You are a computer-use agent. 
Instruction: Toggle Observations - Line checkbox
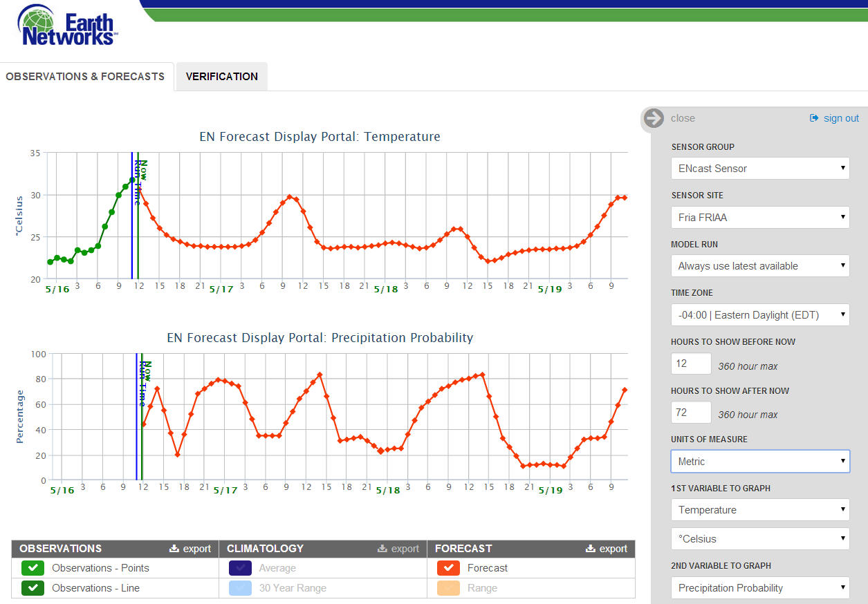point(33,588)
